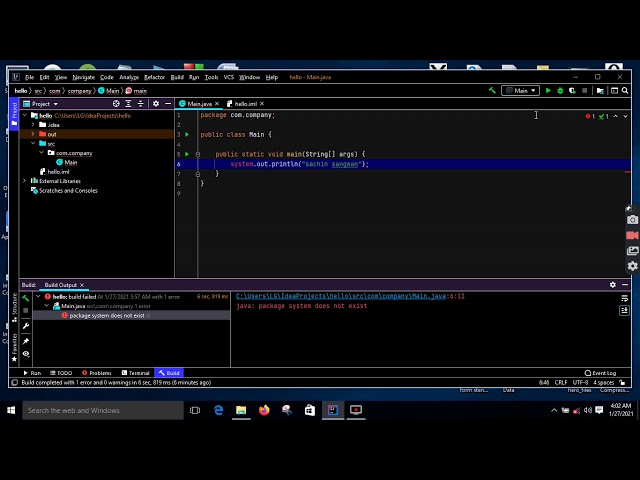Run Main with coverage icon
The image size is (640, 480).
pyautogui.click(x=572, y=91)
